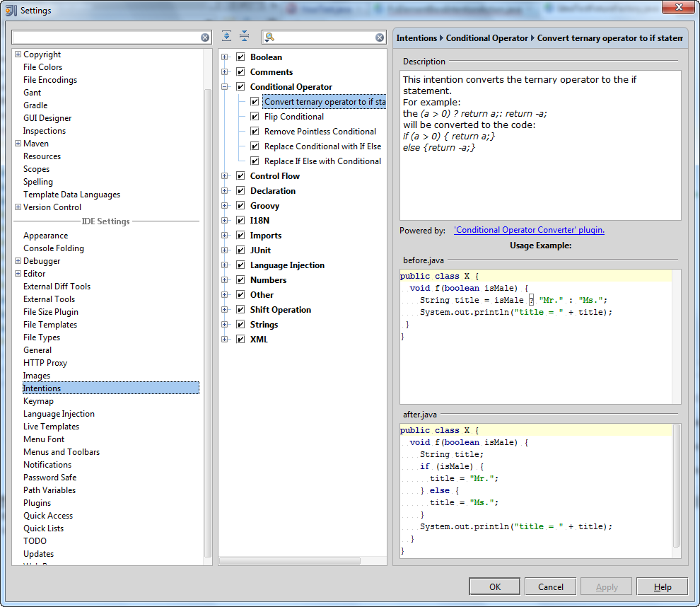Click the Expand All tree icon
This screenshot has height=607, width=700.
click(226, 37)
